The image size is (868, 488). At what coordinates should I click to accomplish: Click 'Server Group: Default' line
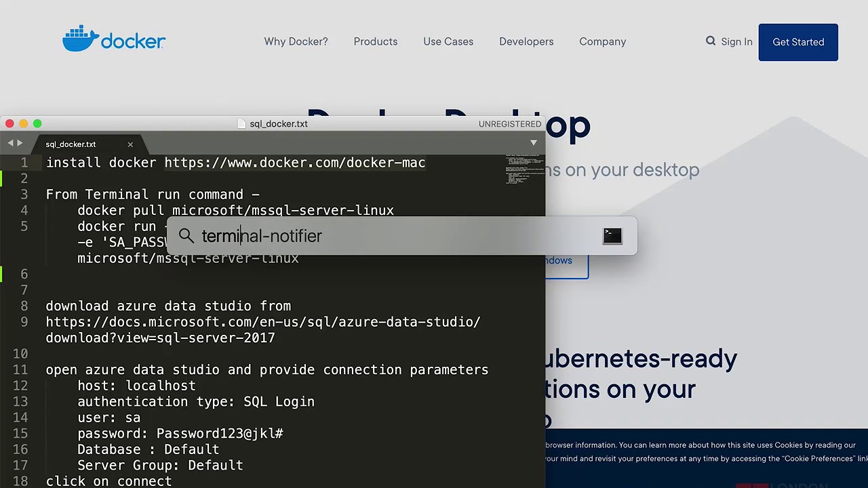160,466
